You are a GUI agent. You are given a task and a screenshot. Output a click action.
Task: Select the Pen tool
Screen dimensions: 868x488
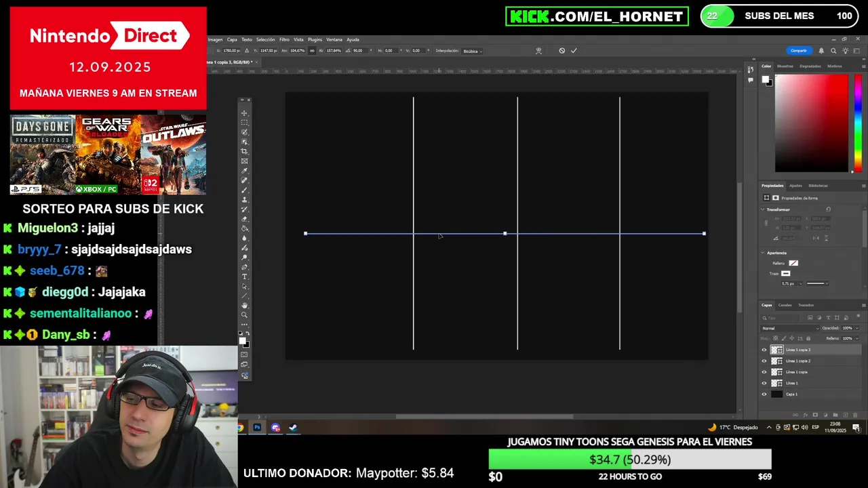[x=244, y=267]
